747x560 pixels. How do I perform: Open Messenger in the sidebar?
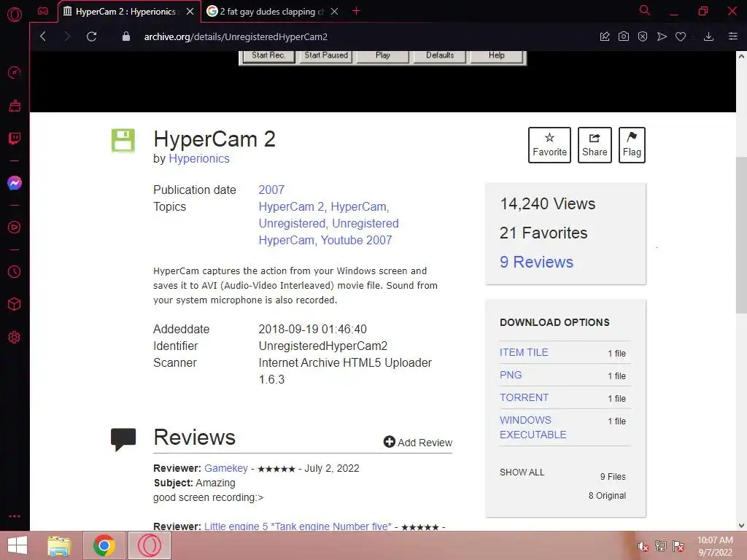tap(15, 183)
